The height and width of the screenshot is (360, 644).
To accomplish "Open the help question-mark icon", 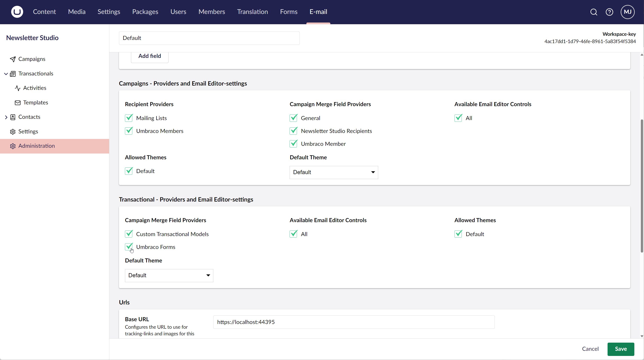I will (609, 12).
